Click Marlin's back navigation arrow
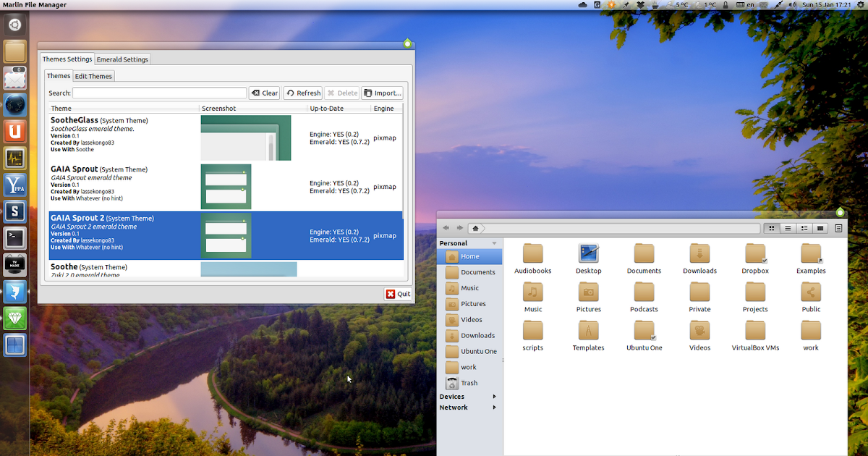The height and width of the screenshot is (456, 868). point(446,227)
